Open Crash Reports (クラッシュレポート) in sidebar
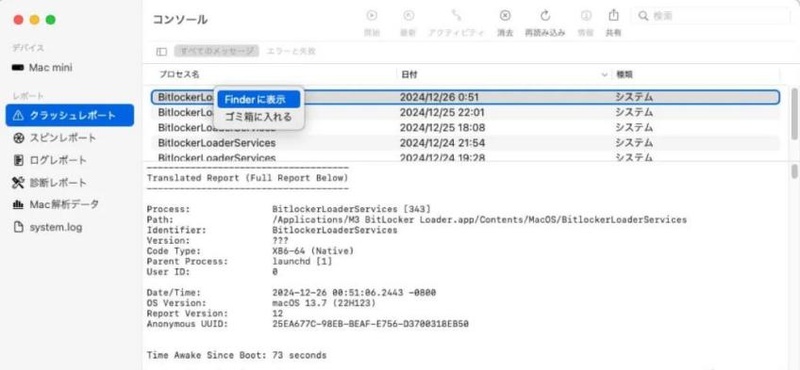The width and height of the screenshot is (800, 370). (x=70, y=115)
